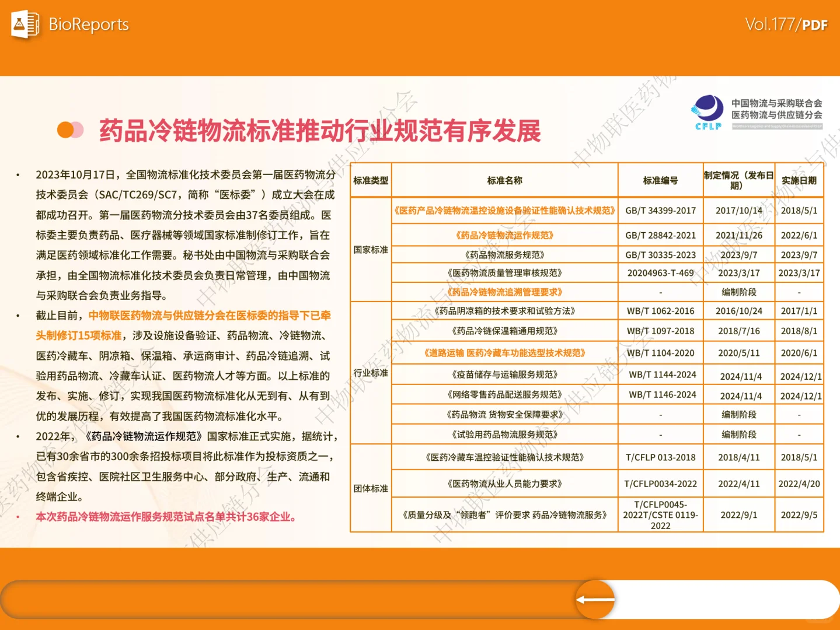This screenshot has height=630, width=840.
Task: Click the CFLP globe logo
Action: [x=708, y=112]
